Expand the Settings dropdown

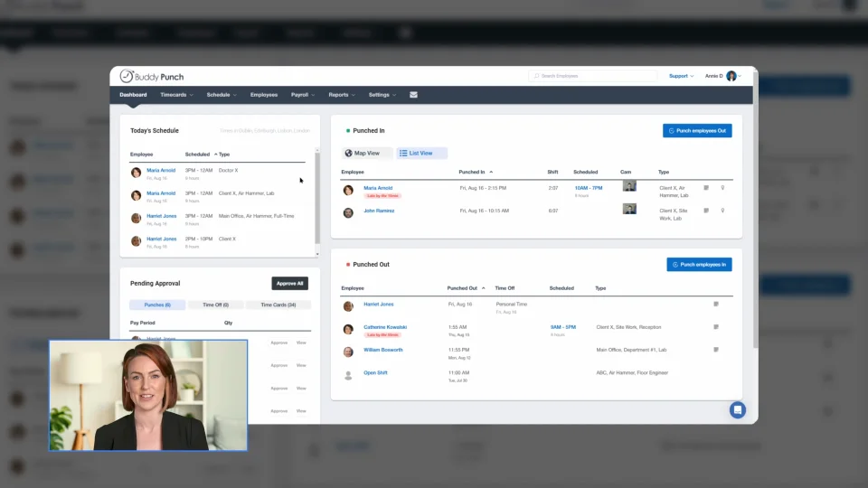pyautogui.click(x=382, y=95)
